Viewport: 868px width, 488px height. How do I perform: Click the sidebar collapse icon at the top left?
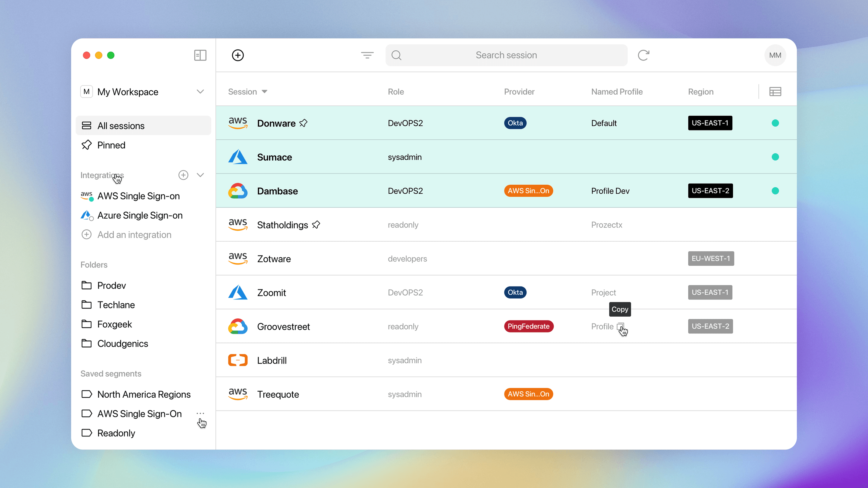pos(200,55)
